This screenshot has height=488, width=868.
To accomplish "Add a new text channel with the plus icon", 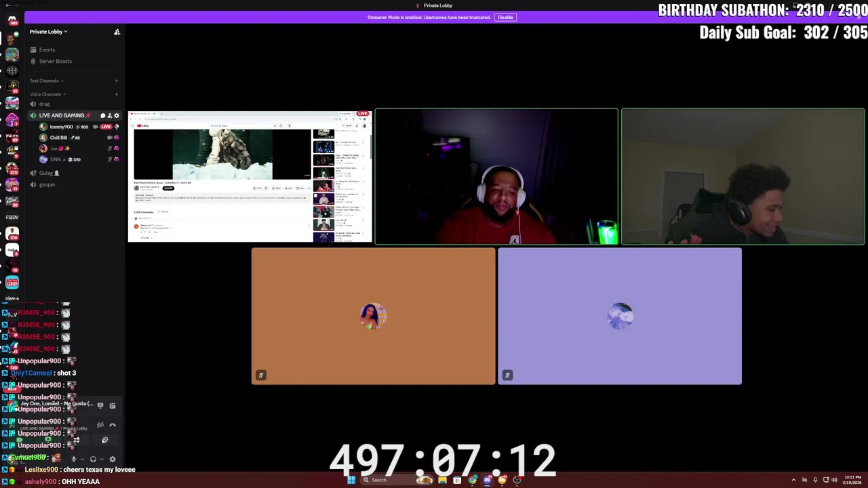I will 116,81.
